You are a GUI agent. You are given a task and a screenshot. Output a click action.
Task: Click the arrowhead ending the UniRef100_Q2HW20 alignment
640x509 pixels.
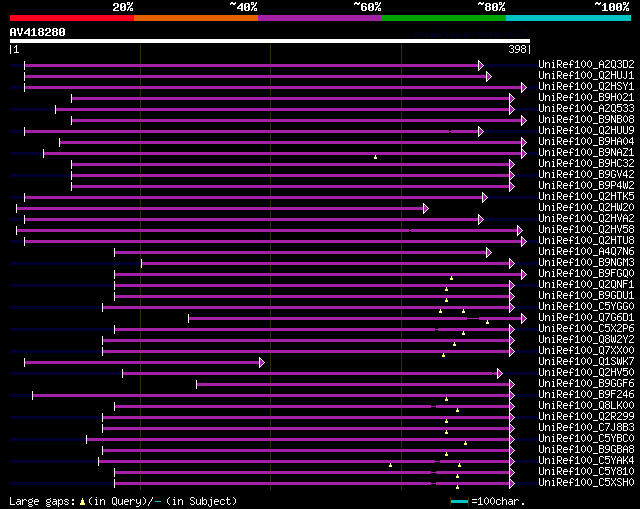click(426, 209)
